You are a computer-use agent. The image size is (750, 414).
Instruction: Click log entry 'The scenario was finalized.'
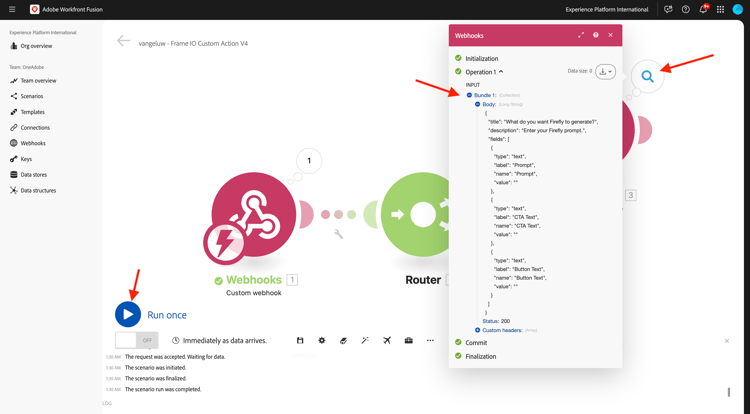coord(155,378)
